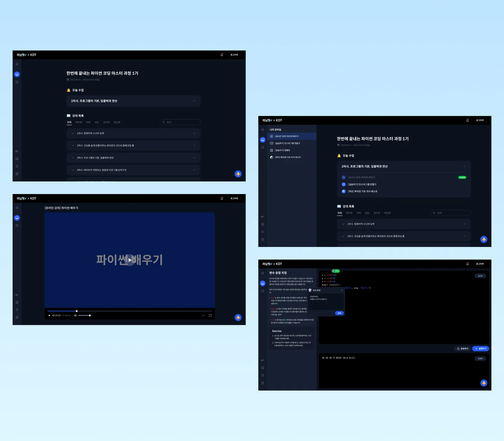Open [실습하기] 템플릿 in 나의 강의실 panel
Image resolution: width=504 pixels, height=441 pixels.
tap(292, 150)
